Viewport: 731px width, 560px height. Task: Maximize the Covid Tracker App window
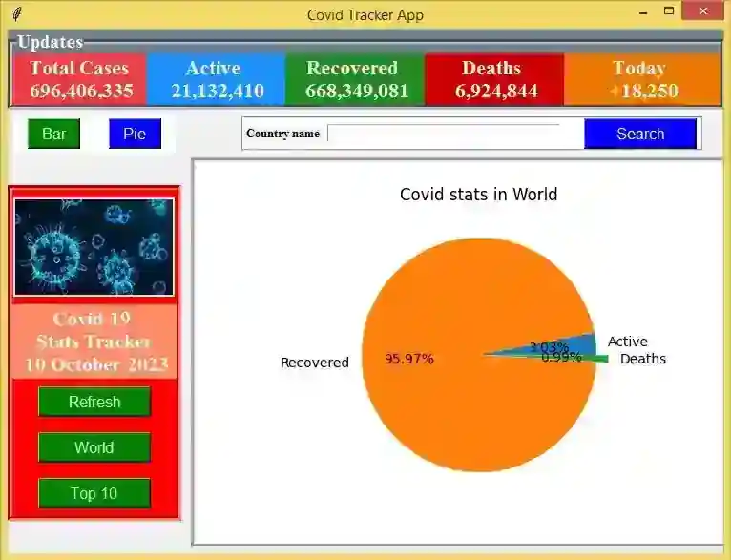point(669,11)
